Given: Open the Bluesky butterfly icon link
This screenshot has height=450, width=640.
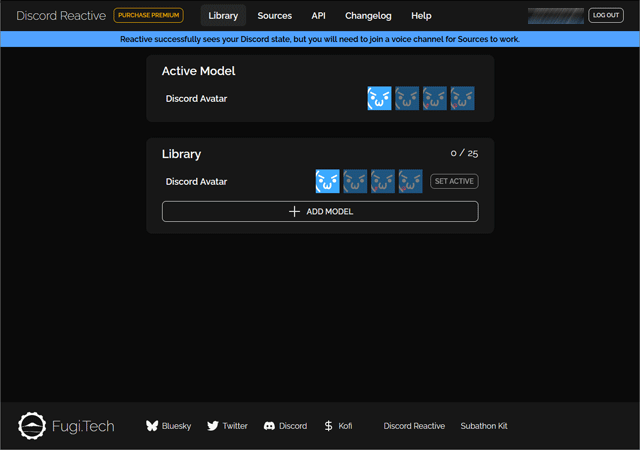Looking at the screenshot, I should coord(152,426).
